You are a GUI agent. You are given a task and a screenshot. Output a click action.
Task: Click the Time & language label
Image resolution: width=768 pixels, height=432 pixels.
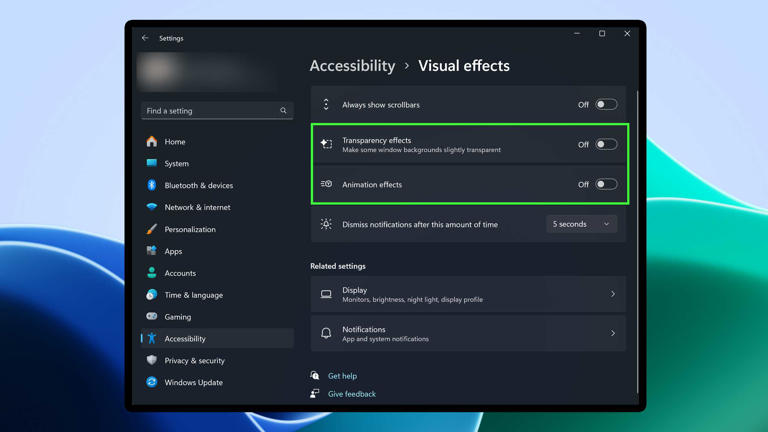pyautogui.click(x=193, y=295)
